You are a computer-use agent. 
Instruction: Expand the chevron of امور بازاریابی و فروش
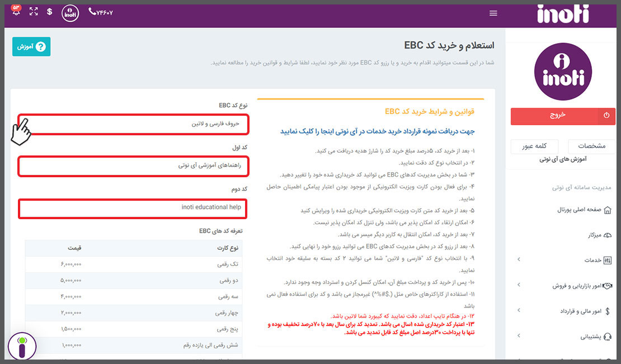(x=519, y=285)
